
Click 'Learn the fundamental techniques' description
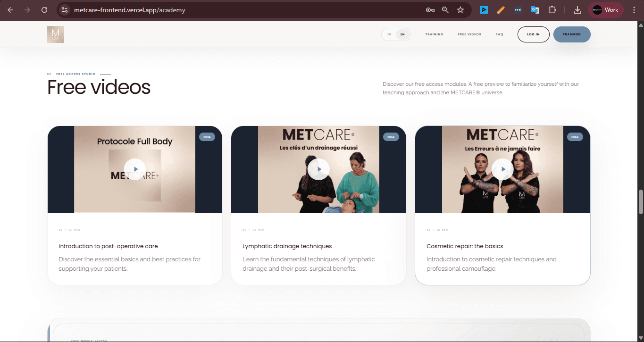309,264
